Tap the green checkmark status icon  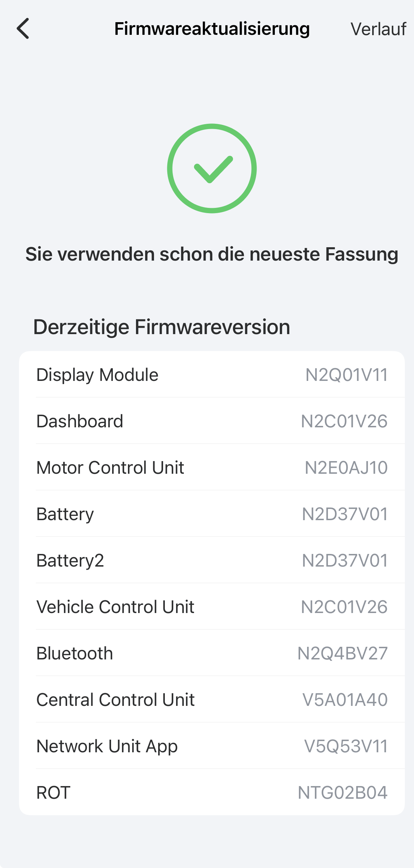pos(212,168)
